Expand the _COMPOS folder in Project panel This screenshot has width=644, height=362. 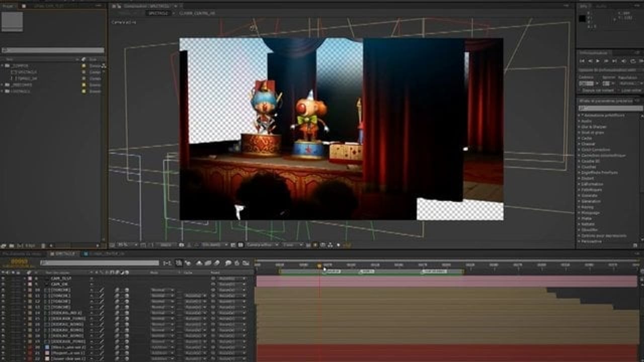pos(3,66)
